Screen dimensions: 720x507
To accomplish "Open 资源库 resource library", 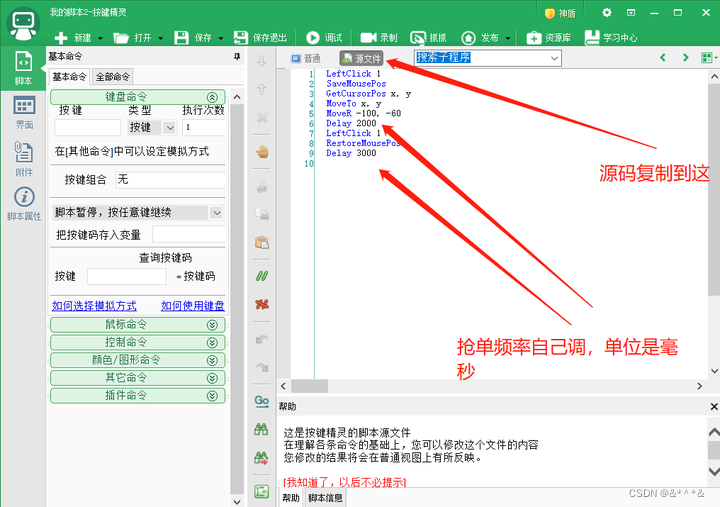I will [x=548, y=38].
